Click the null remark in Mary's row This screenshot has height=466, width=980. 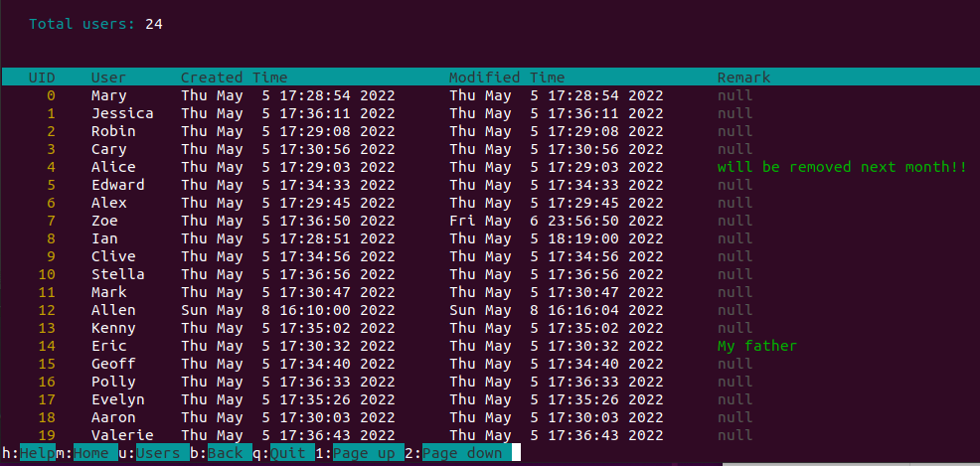click(735, 95)
